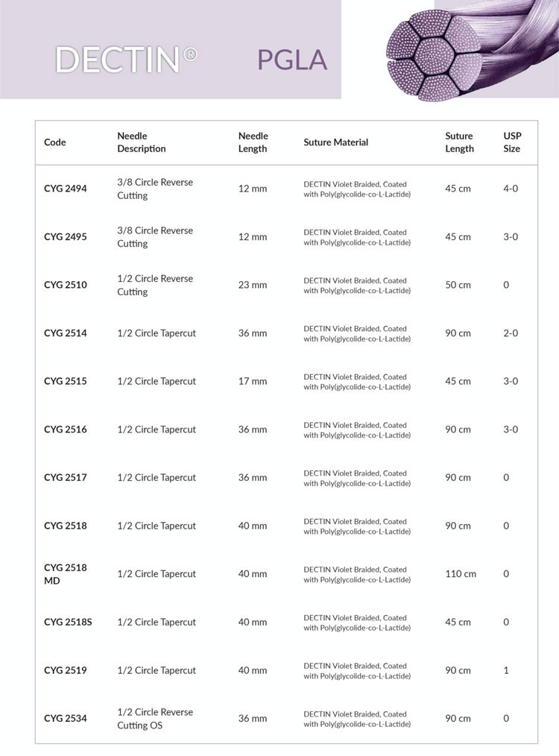Click the Code column header
The image size is (559, 756).
coord(55,142)
